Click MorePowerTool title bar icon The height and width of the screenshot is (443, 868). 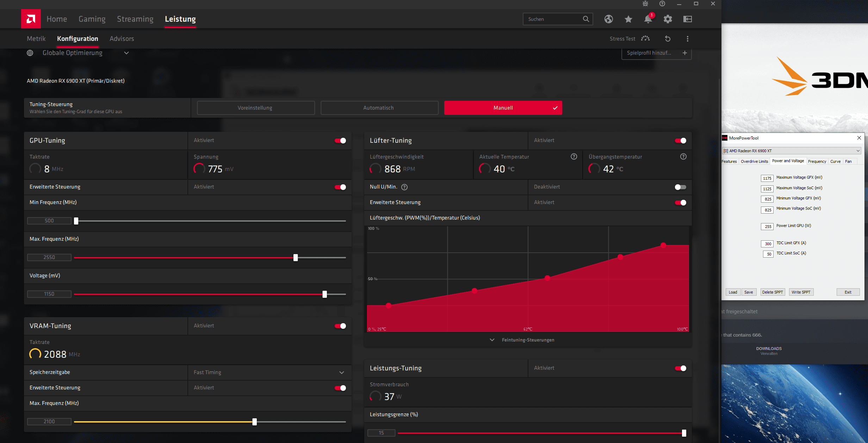coord(725,138)
